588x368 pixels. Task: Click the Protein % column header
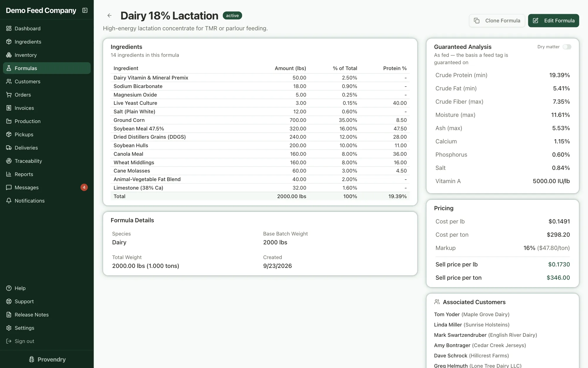(x=395, y=68)
